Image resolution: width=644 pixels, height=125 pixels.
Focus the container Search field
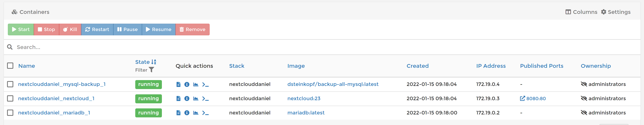click(150, 47)
